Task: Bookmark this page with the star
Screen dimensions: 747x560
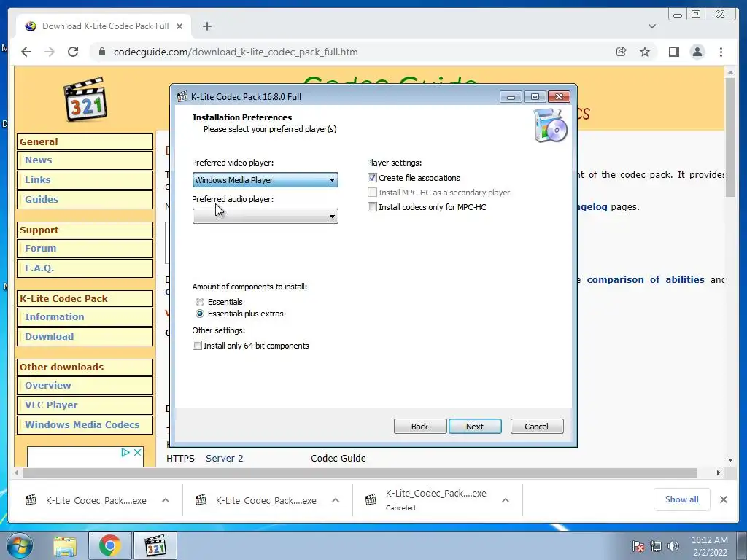Action: pyautogui.click(x=645, y=52)
